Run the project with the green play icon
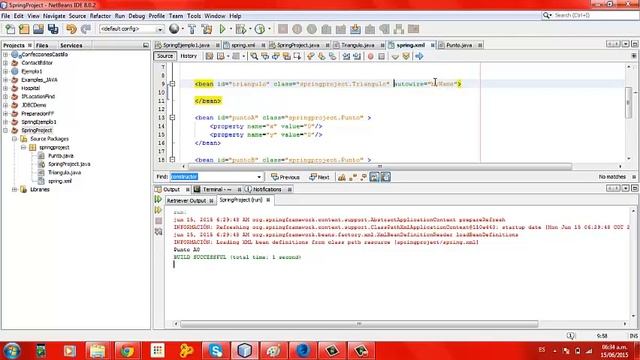Screen dimensions: 640x360 point(222,29)
